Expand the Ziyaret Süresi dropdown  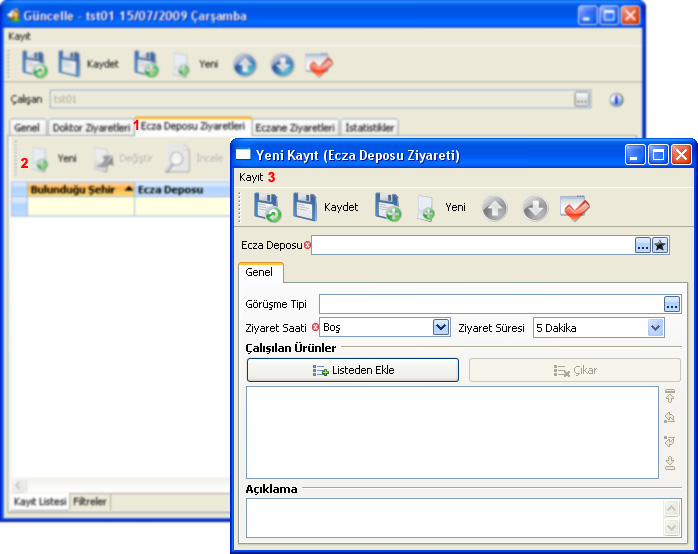[656, 327]
